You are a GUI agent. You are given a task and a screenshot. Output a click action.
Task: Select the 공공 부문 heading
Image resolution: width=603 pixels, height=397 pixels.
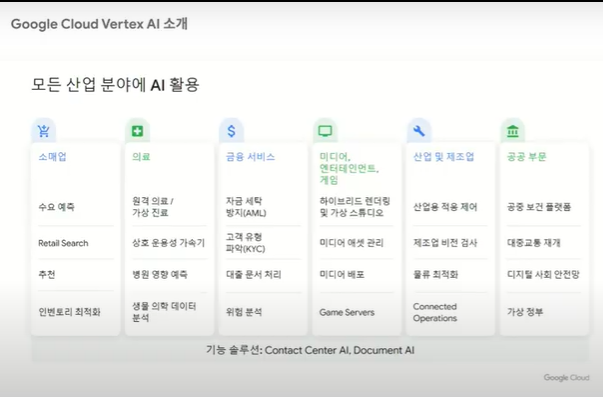(x=526, y=157)
